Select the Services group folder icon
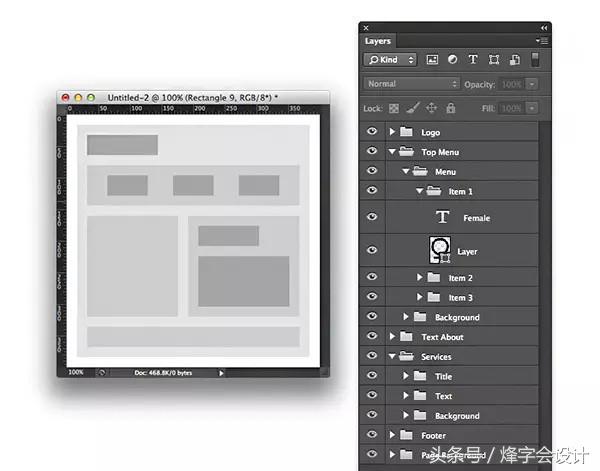Viewport: 600px width, 471px height. [406, 356]
